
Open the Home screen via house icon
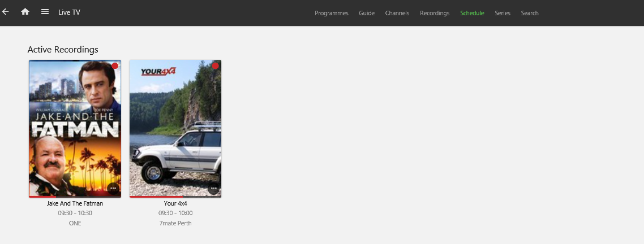click(x=25, y=12)
